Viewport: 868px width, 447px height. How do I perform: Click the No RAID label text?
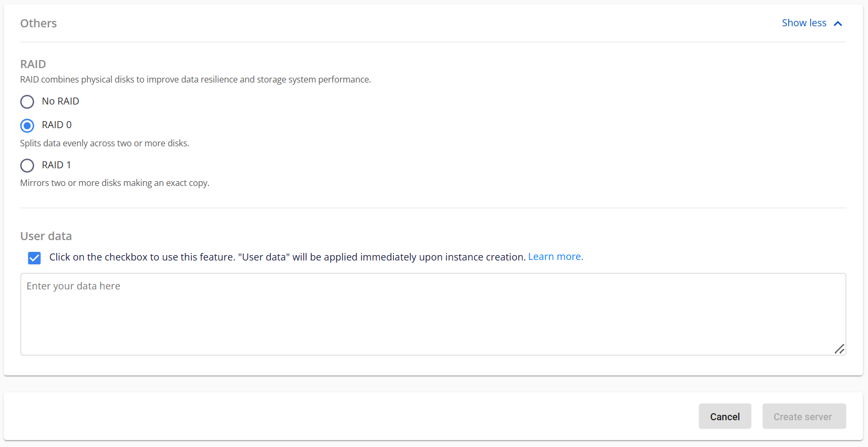(x=61, y=101)
